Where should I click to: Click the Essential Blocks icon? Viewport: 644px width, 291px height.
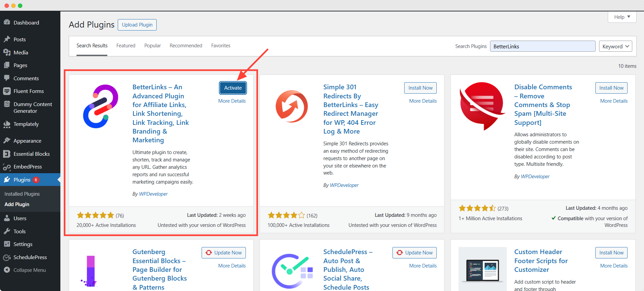tap(7, 154)
